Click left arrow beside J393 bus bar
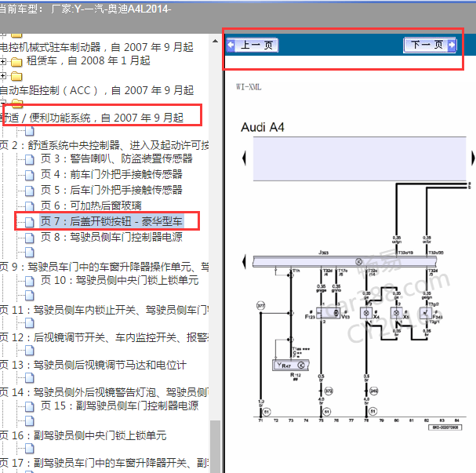 (244, 261)
